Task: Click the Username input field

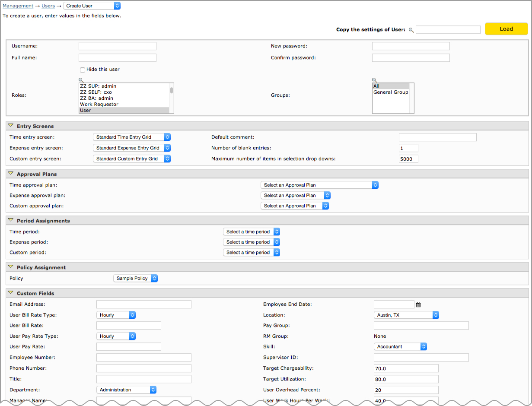Action: click(118, 46)
